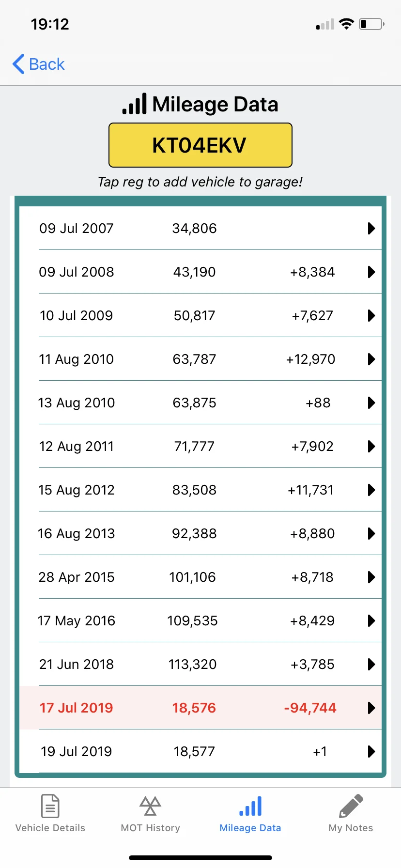The width and height of the screenshot is (401, 868).
Task: Tap the blue back chevron icon
Action: point(18,64)
